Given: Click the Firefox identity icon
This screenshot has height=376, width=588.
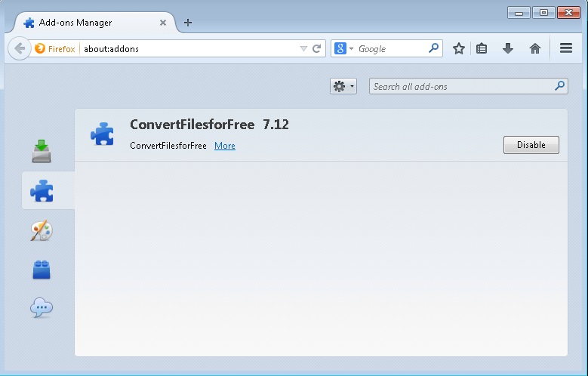Looking at the screenshot, I should click(x=40, y=48).
